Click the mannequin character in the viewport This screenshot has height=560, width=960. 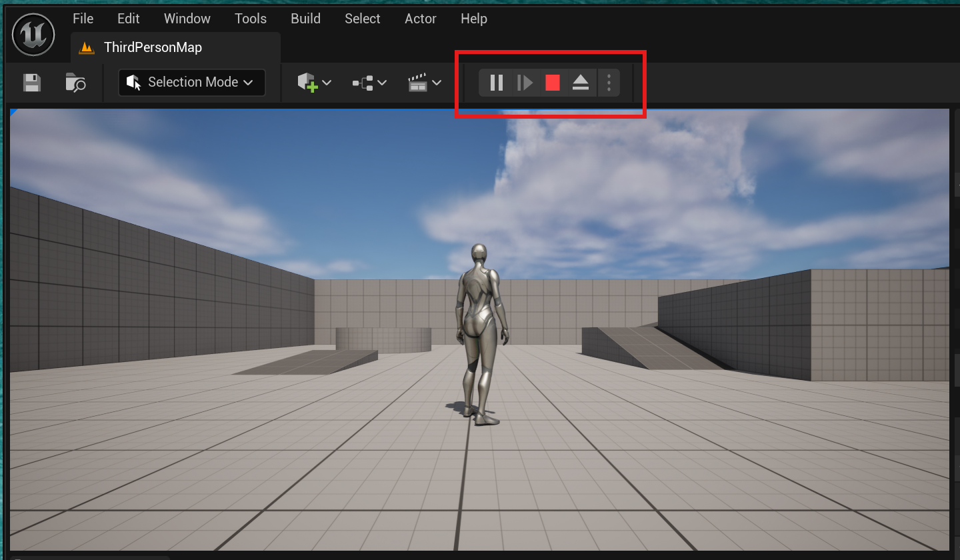coord(481,333)
